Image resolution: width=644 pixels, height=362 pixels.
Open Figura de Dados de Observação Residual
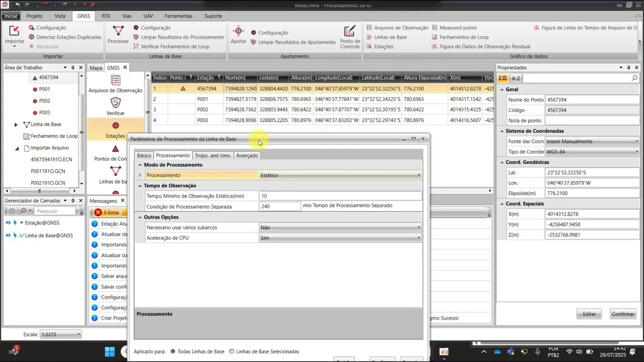pyautogui.click(x=481, y=46)
